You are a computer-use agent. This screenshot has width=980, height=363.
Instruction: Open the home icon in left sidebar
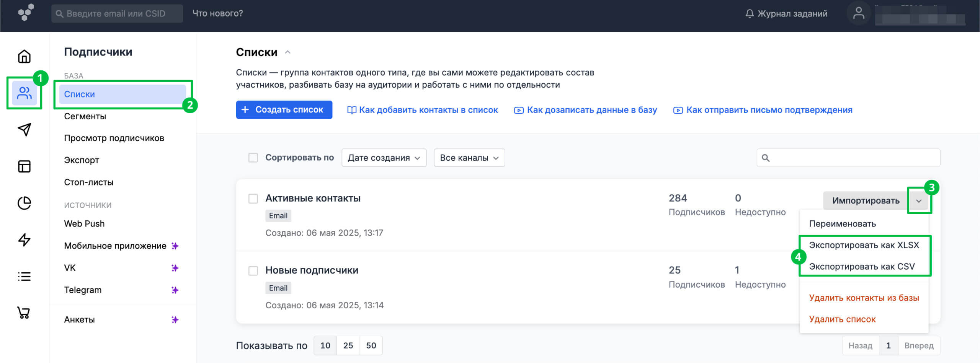24,56
